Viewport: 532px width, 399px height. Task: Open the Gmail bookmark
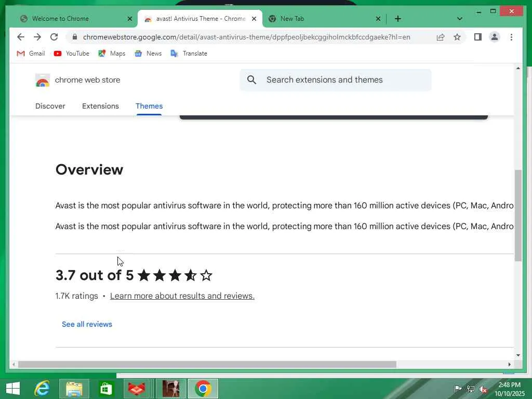click(x=31, y=54)
